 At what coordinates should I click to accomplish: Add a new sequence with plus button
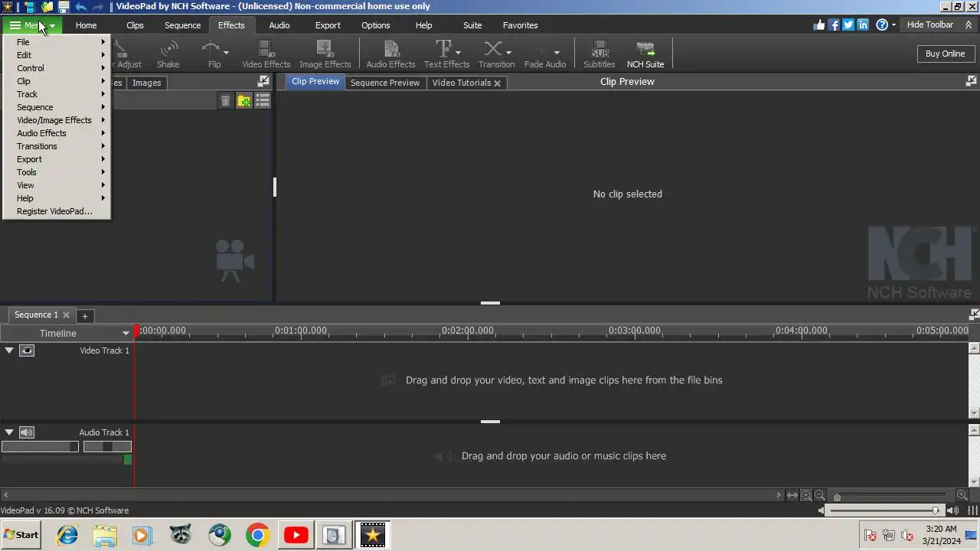[85, 315]
